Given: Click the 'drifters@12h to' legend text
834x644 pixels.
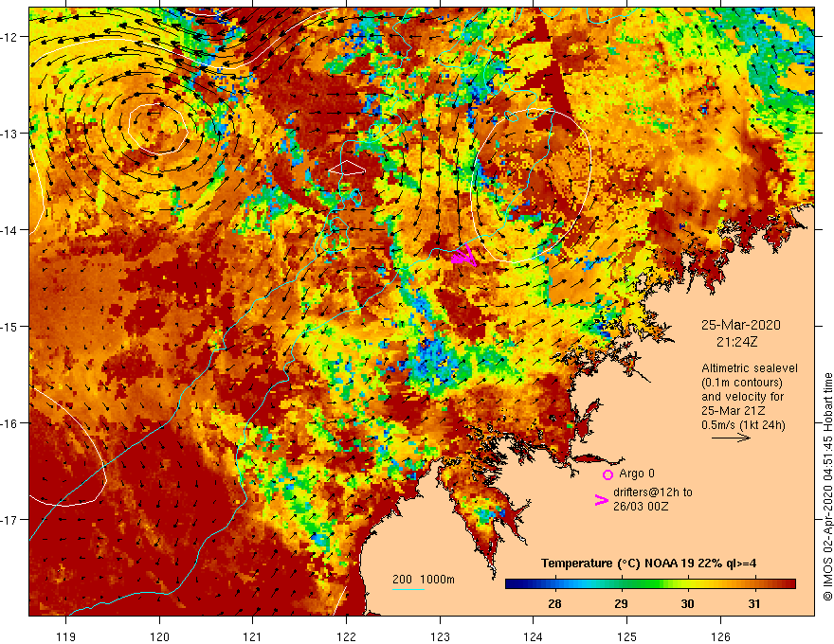Looking at the screenshot, I should (653, 492).
